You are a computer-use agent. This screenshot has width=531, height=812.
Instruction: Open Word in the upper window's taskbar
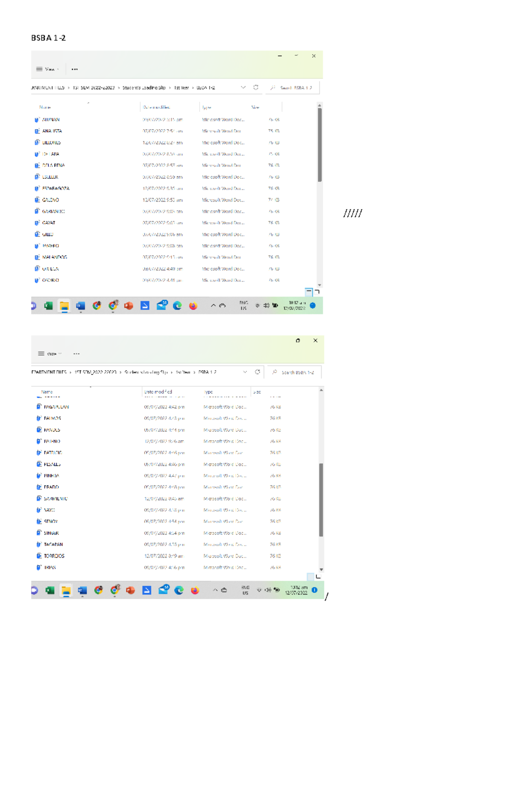[x=81, y=306]
